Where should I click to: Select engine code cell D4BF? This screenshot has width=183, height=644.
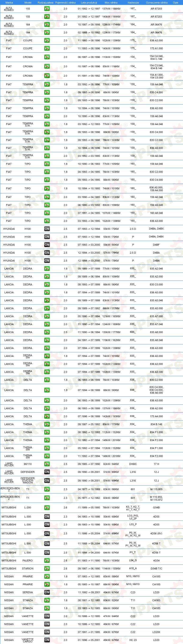[156, 245]
